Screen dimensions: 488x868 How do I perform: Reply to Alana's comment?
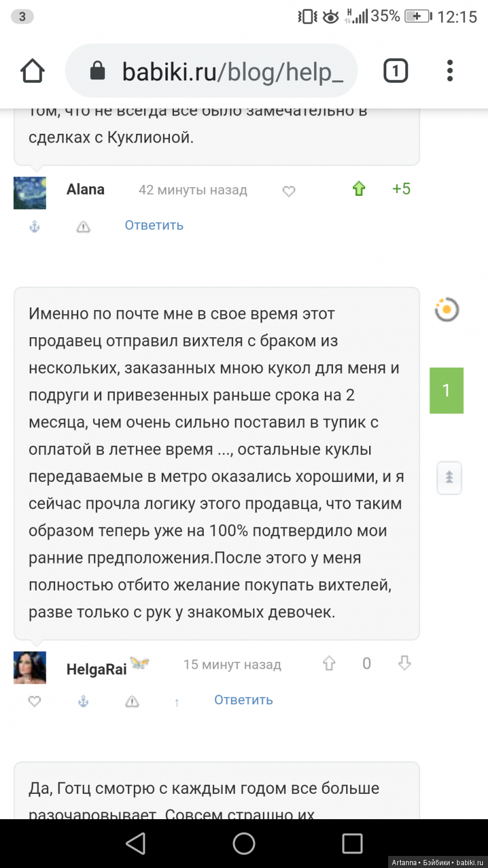(154, 225)
